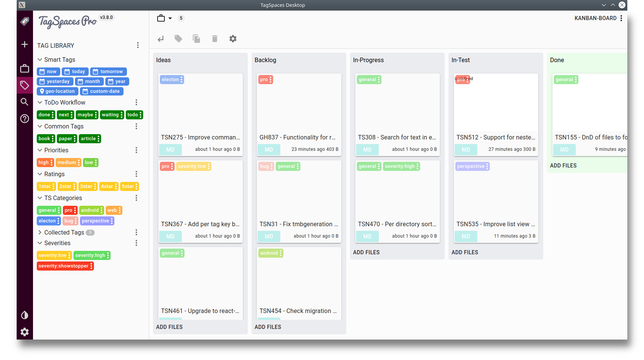Image resolution: width=644 pixels, height=360 pixels.
Task: Click the MD badge on TSN512 card
Action: coord(466,150)
